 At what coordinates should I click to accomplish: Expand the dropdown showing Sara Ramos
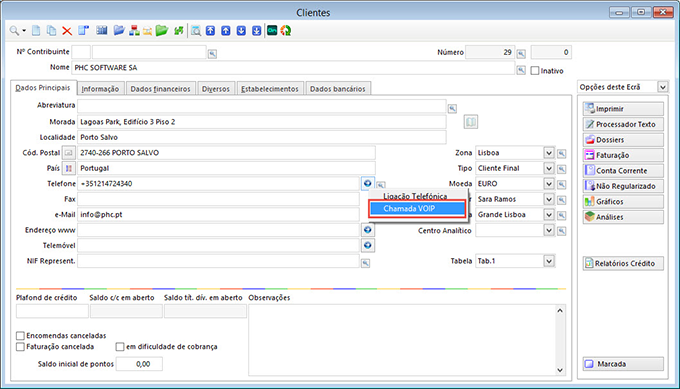click(549, 199)
